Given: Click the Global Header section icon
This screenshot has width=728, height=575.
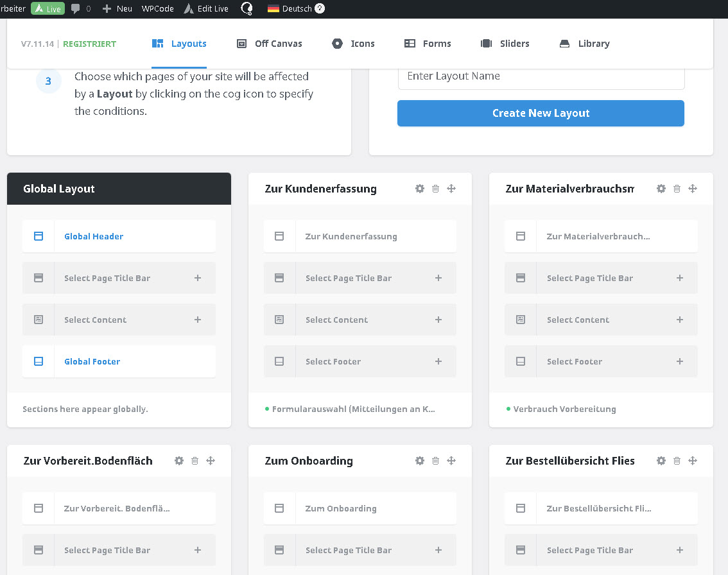Looking at the screenshot, I should [x=39, y=236].
